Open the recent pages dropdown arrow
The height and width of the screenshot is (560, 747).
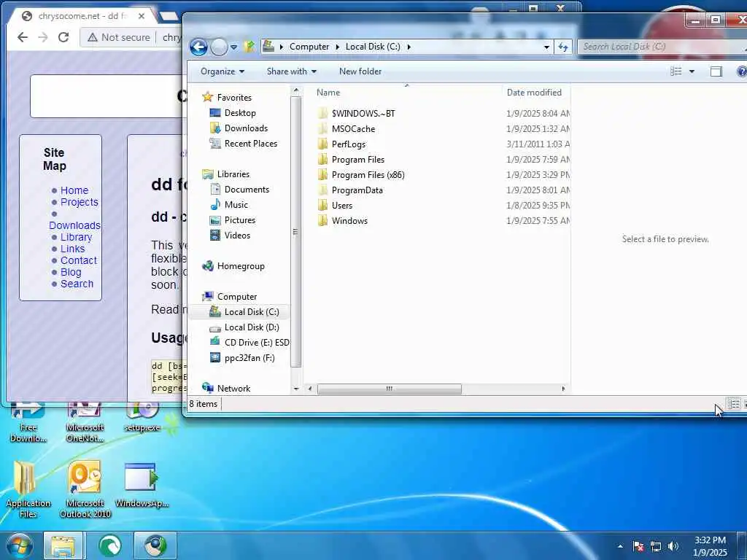(233, 47)
